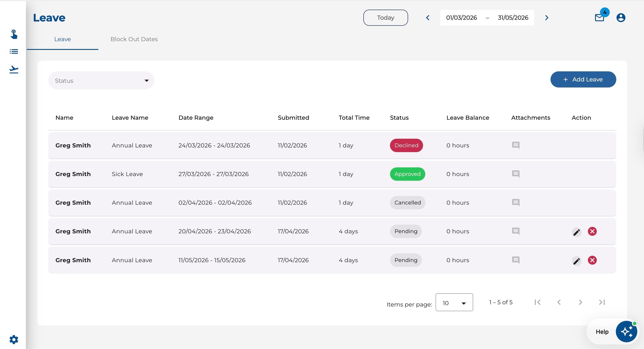The image size is (644, 349).
Task: Open the user profile account icon
Action: pyautogui.click(x=621, y=18)
